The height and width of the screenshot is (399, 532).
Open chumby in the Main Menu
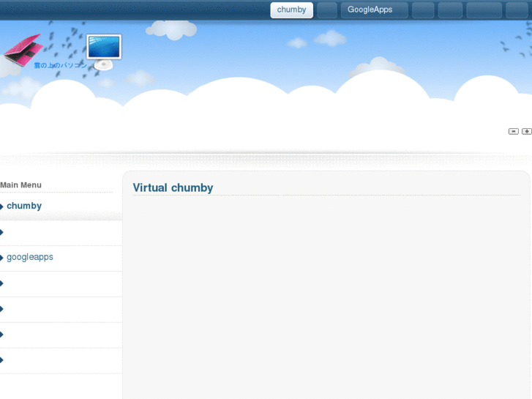tap(24, 206)
